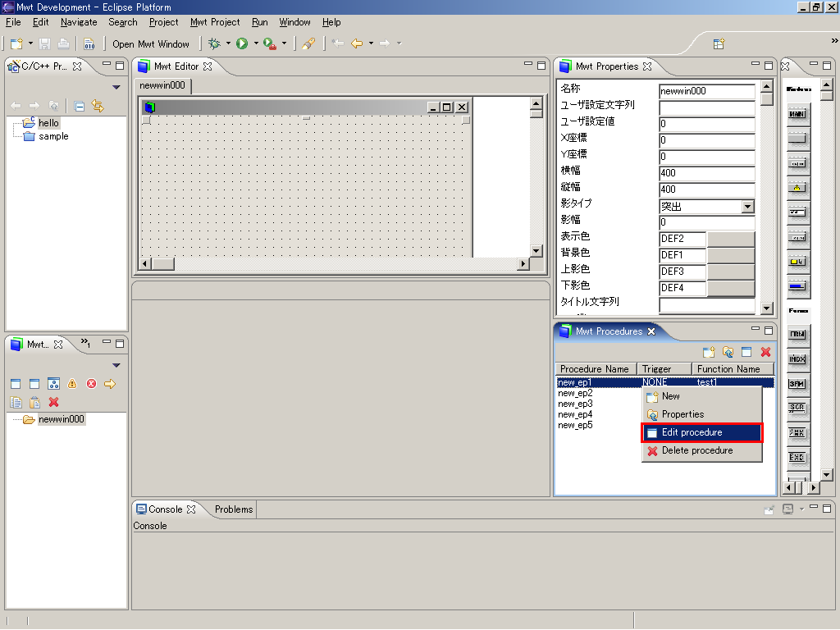The image size is (840, 630).
Task: Click the green Run button icon
Action: coord(242,43)
